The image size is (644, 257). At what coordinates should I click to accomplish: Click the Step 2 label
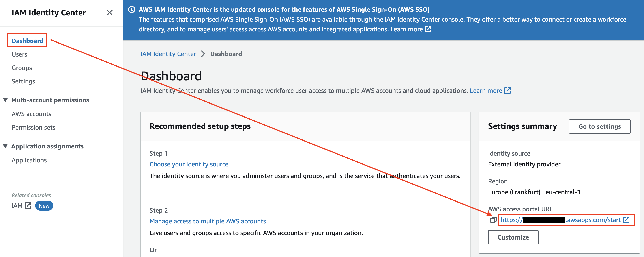[x=159, y=210]
